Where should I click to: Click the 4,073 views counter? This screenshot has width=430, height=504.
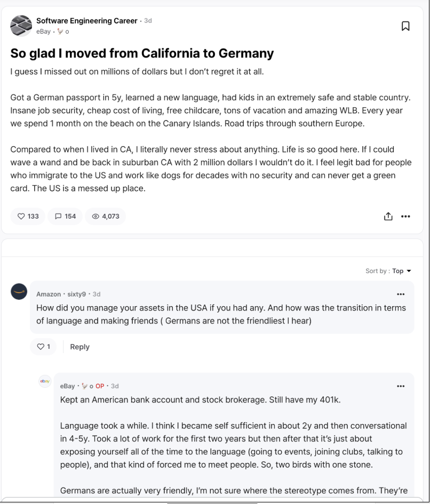pos(105,216)
